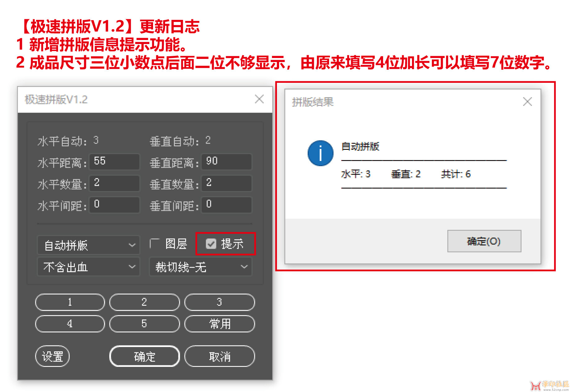Image resolution: width=570 pixels, height=392 pixels.
Task: Uncheck the 提示 checkbox
Action: coord(211,244)
